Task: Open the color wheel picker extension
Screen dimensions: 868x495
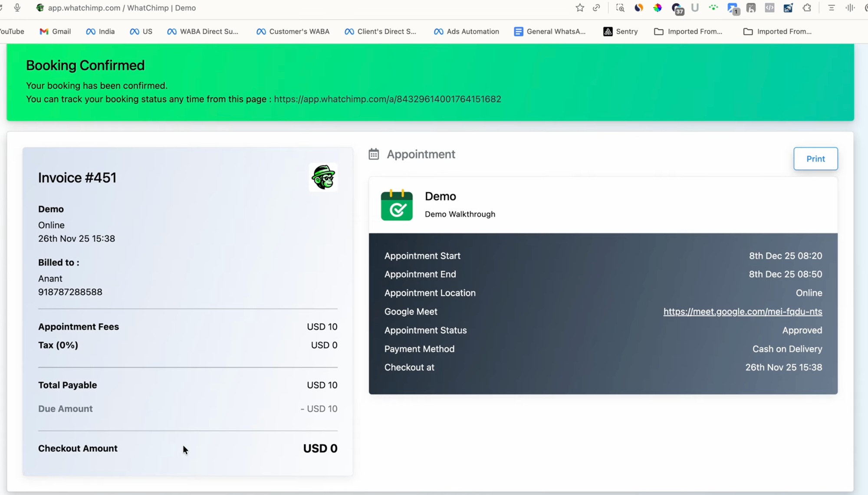Action: point(658,8)
